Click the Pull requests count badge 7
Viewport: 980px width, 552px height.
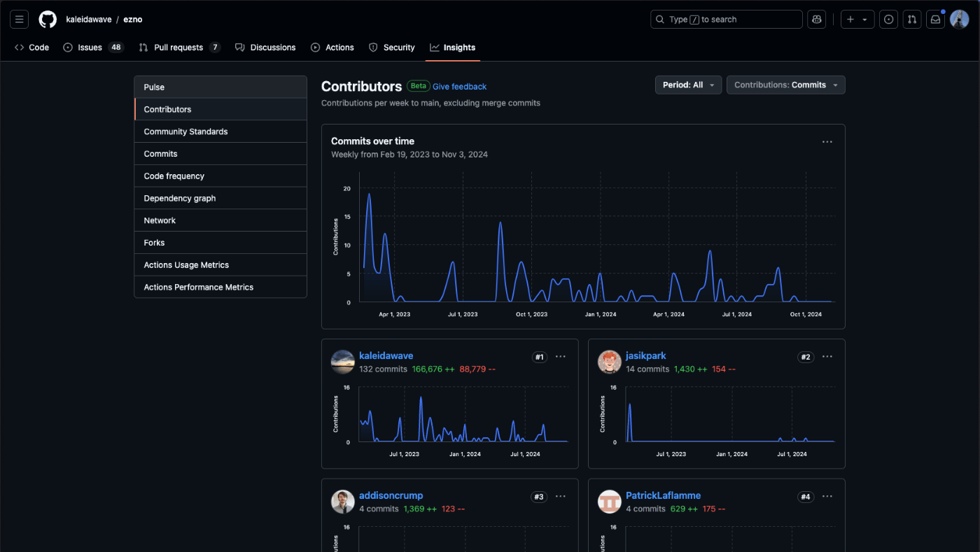215,48
